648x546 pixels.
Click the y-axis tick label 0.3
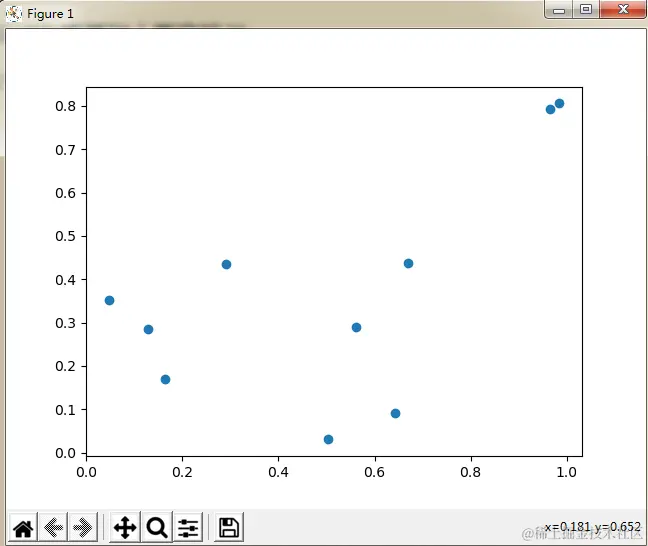point(66,323)
